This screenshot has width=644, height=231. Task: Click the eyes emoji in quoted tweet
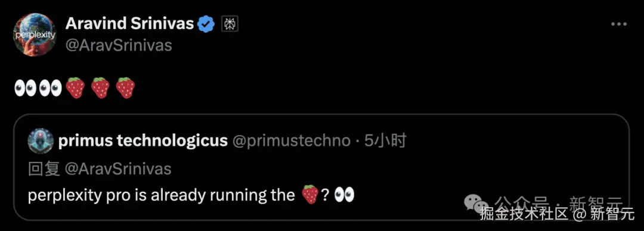[344, 195]
